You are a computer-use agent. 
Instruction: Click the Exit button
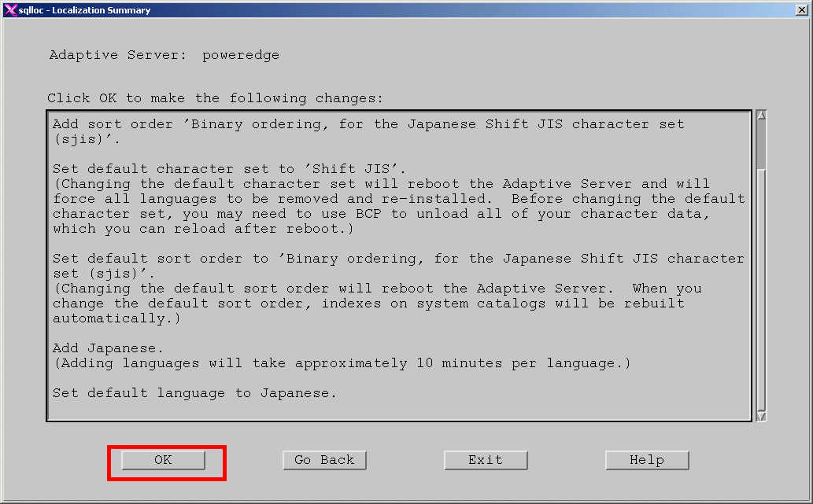[x=485, y=461]
